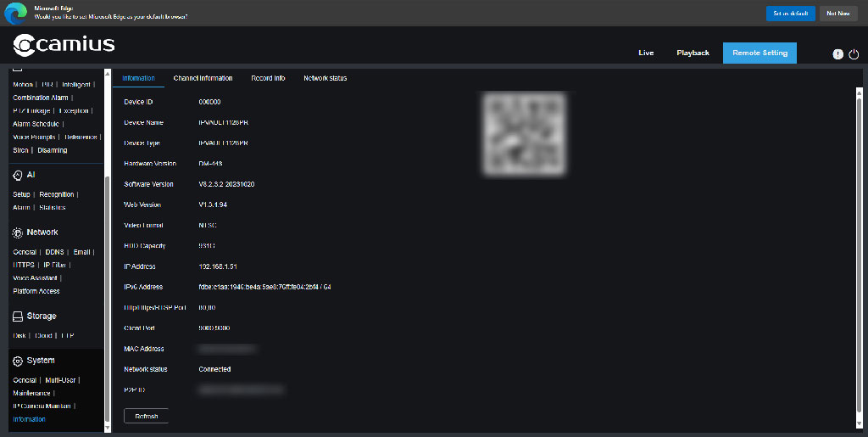The width and height of the screenshot is (868, 437).
Task: Open Voice Assistant settings
Action: pyautogui.click(x=35, y=278)
